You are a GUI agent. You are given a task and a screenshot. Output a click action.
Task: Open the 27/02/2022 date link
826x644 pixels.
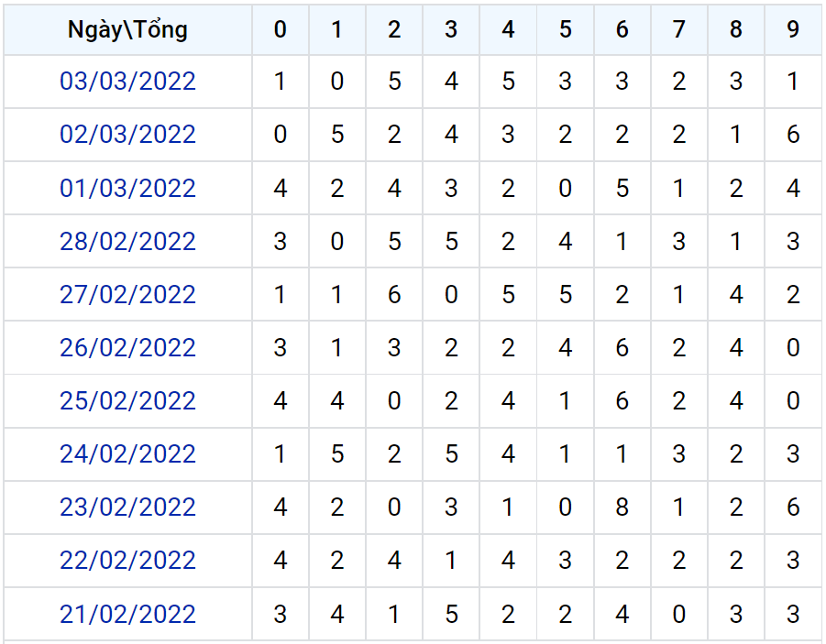point(127,294)
